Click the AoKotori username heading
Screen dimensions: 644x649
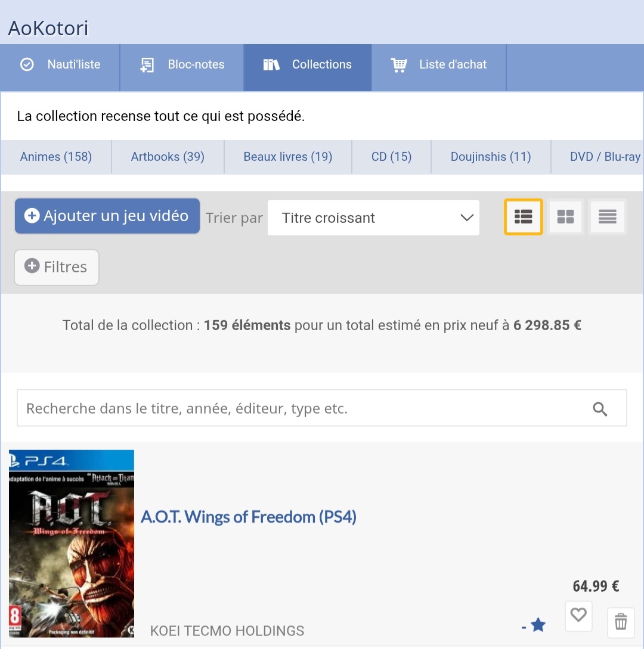click(48, 28)
